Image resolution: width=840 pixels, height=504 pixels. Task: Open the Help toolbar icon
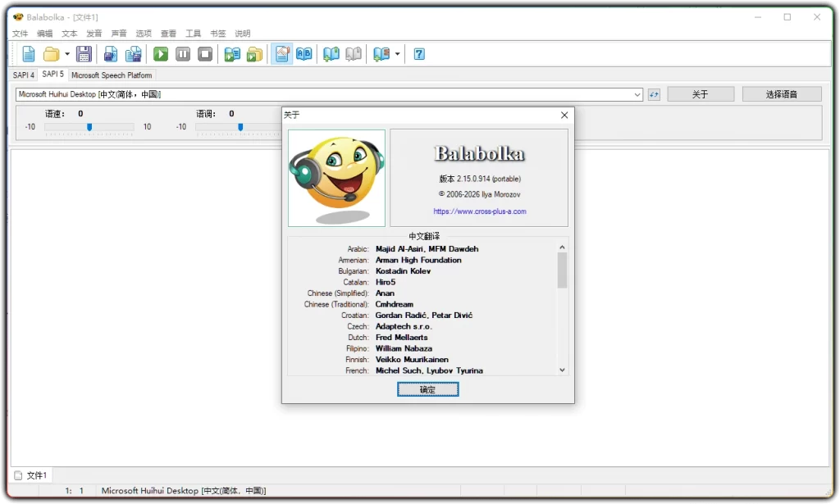[419, 54]
